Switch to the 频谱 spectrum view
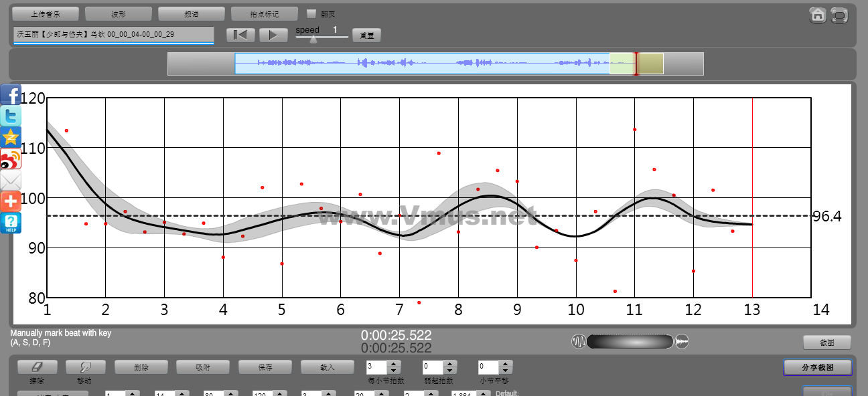 tap(192, 14)
